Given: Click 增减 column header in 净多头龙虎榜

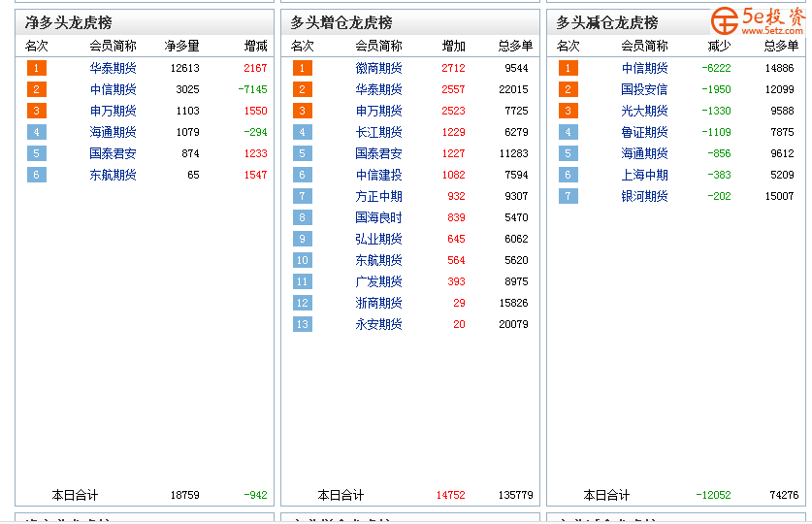Looking at the screenshot, I should (256, 46).
